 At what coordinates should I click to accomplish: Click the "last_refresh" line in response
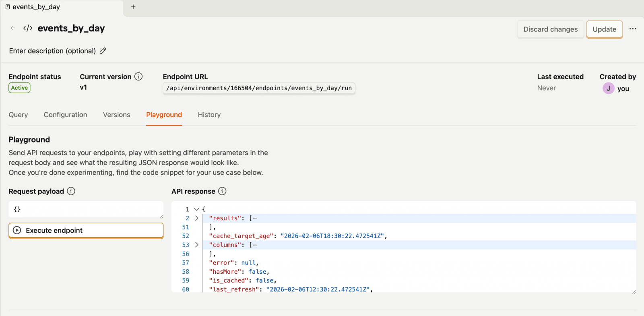click(291, 289)
